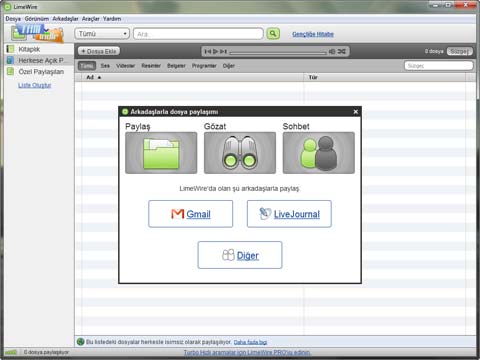Select Herkese Açık P... in the sidebar

[39, 60]
